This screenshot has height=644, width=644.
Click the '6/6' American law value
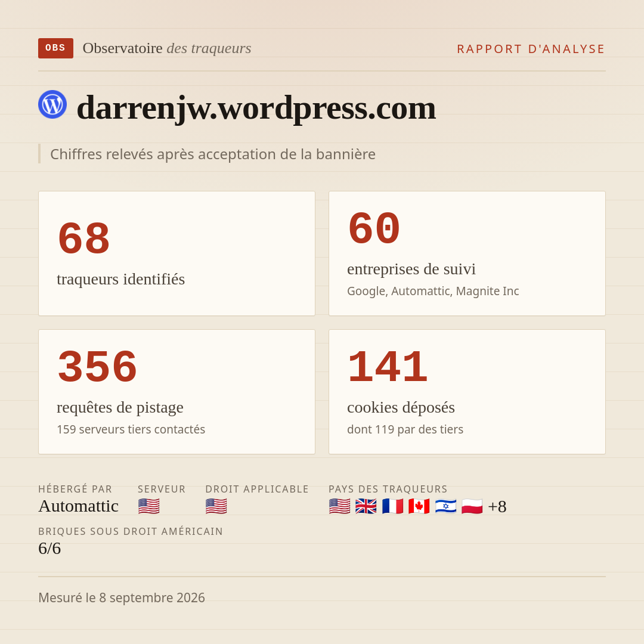(49, 549)
